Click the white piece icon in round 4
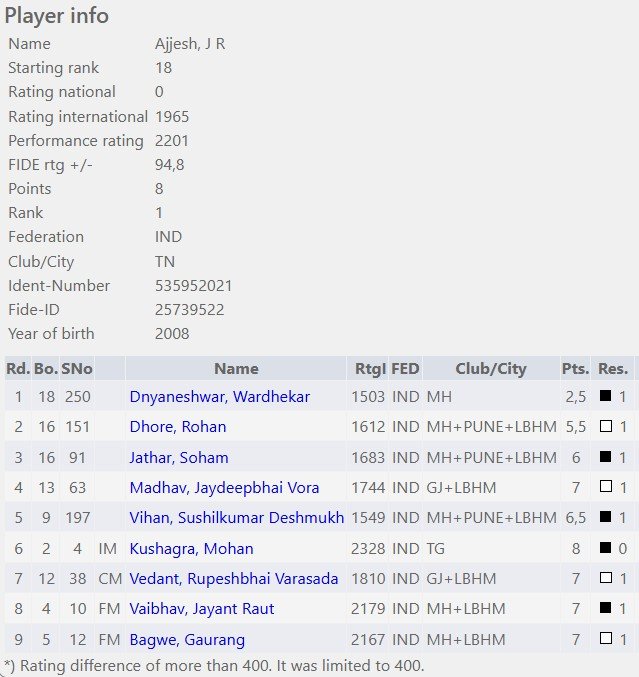Screen dimensions: 639x677 pyautogui.click(x=605, y=487)
